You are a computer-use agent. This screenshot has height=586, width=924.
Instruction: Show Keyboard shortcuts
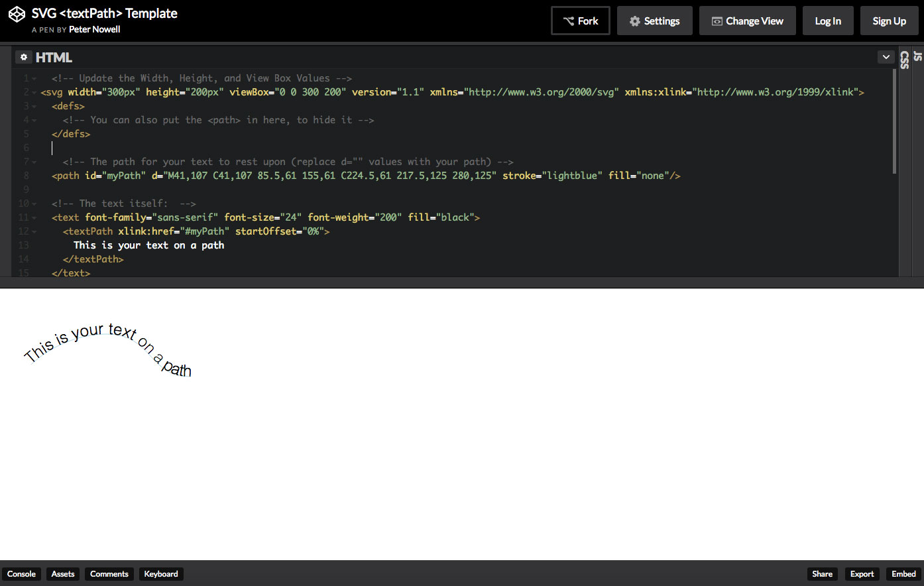pos(161,574)
